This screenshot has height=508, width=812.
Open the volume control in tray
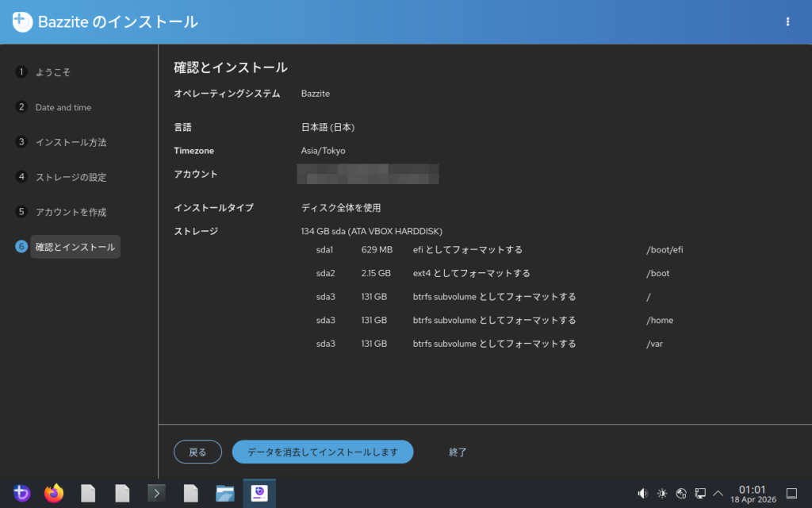642,494
